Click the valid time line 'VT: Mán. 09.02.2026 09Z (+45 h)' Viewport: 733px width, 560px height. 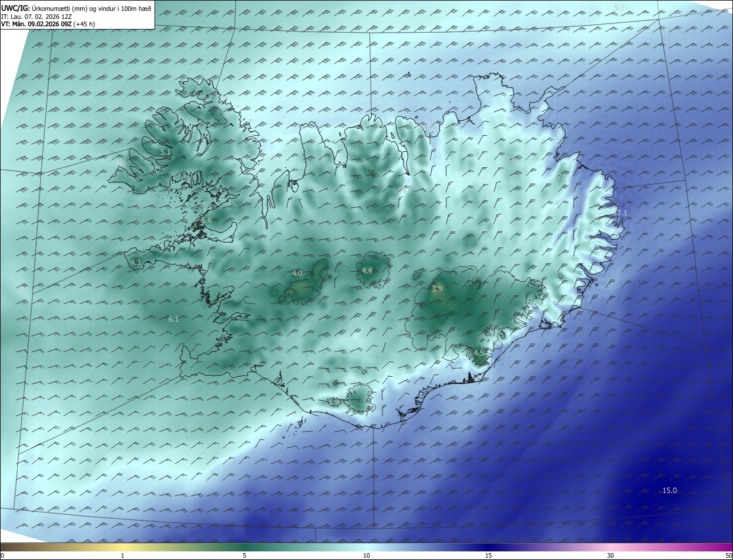pyautogui.click(x=48, y=24)
